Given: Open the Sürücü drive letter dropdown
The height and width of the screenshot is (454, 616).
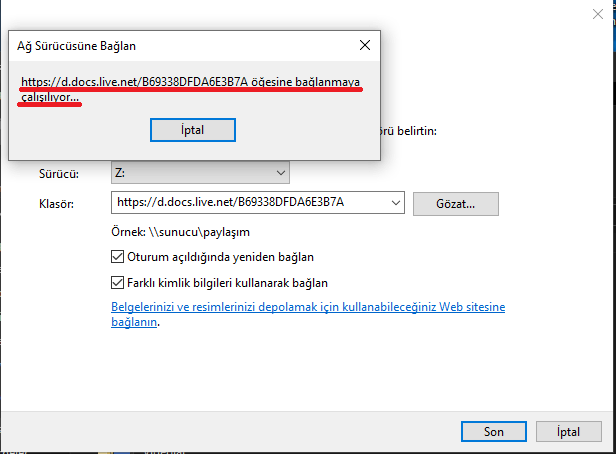Looking at the screenshot, I should [x=200, y=173].
